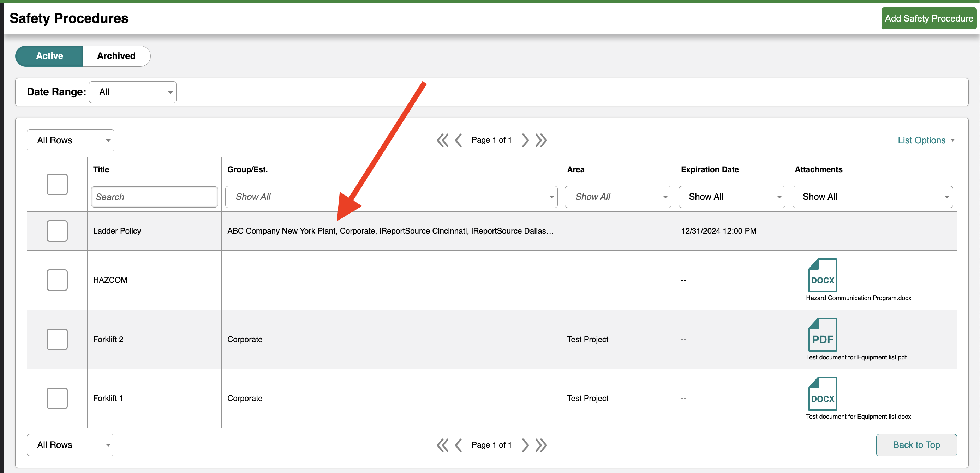Open the Forklift 1 procedure title
Image resolution: width=980 pixels, height=473 pixels.
coord(108,399)
